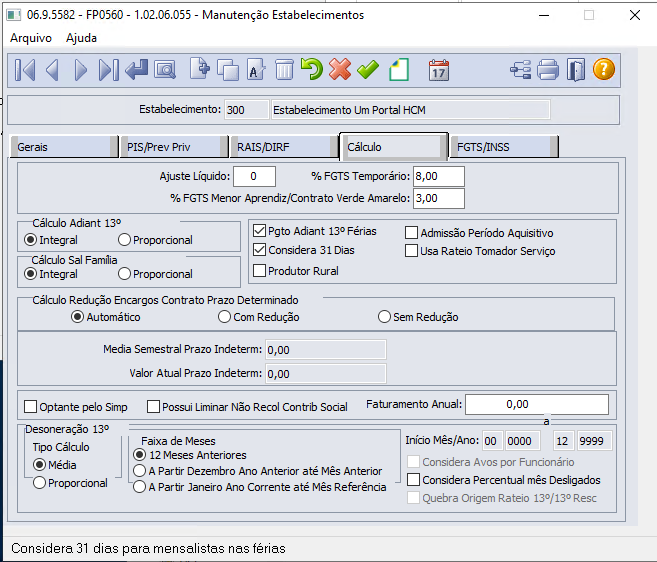Open the search magnifier icon
The height and width of the screenshot is (562, 657).
[x=165, y=70]
